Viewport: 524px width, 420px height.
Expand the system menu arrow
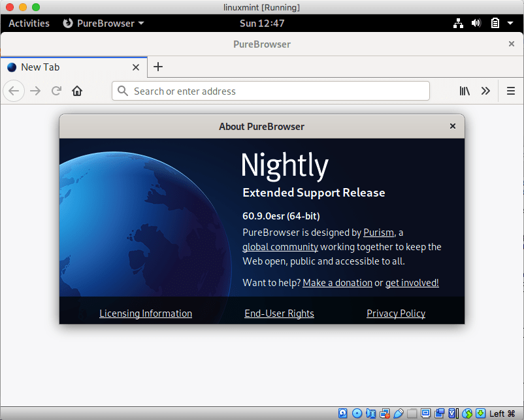510,24
